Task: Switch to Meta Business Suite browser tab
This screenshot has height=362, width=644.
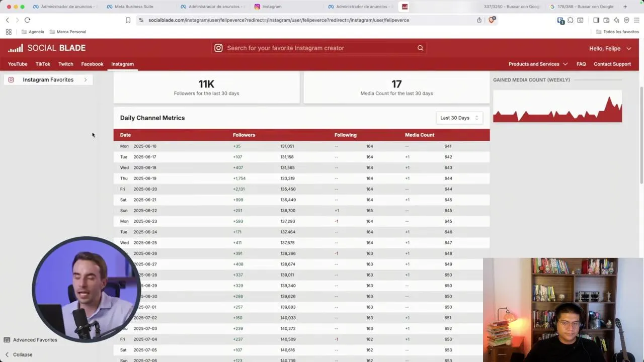Action: [133, 7]
